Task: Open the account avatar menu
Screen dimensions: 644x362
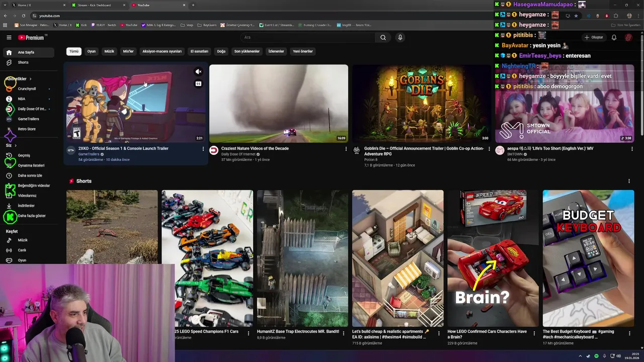Action: coord(628,37)
